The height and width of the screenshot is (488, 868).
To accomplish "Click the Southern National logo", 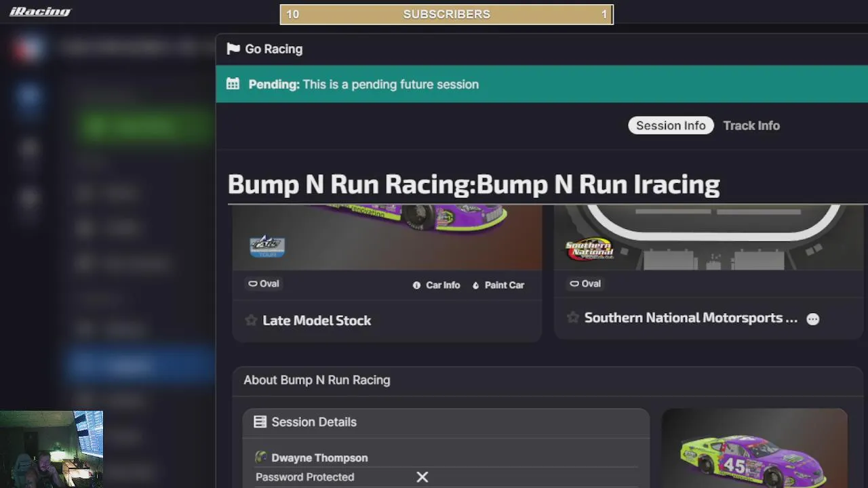I will click(589, 249).
